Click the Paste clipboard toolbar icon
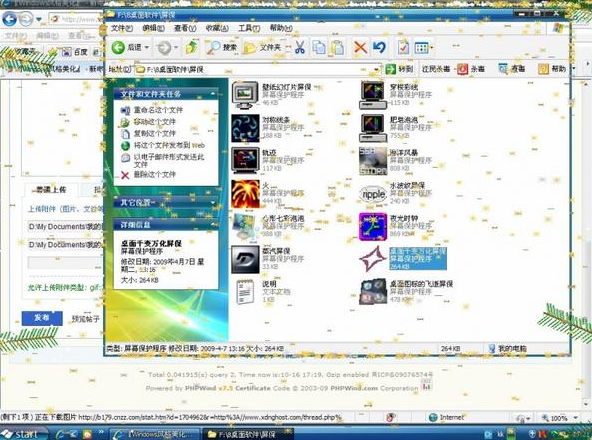This screenshot has height=440, width=592. (x=338, y=47)
